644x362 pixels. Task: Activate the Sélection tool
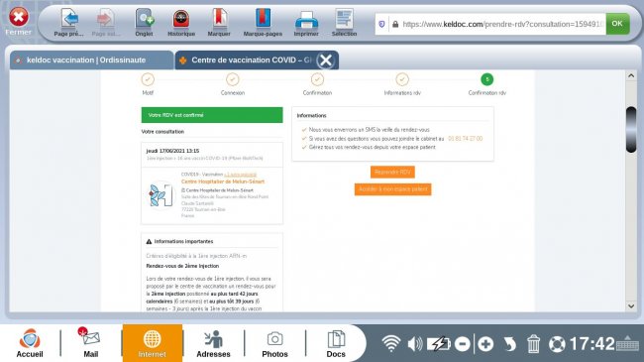pos(344,23)
